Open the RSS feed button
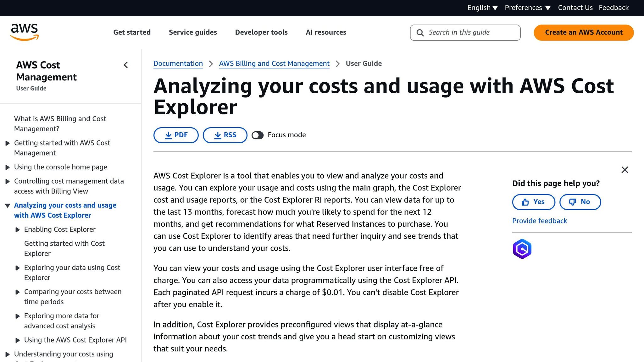This screenshot has height=362, width=644. (225, 135)
